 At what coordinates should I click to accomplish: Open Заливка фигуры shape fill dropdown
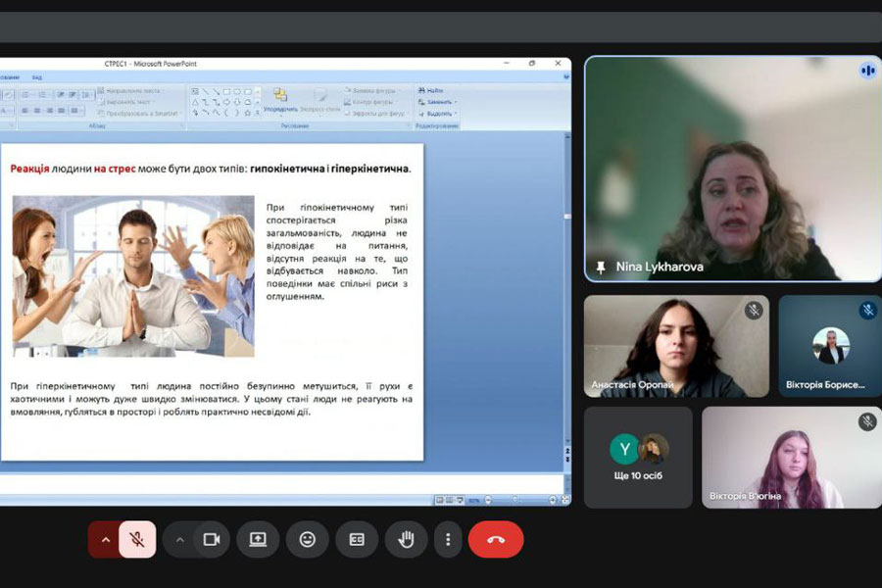371,90
